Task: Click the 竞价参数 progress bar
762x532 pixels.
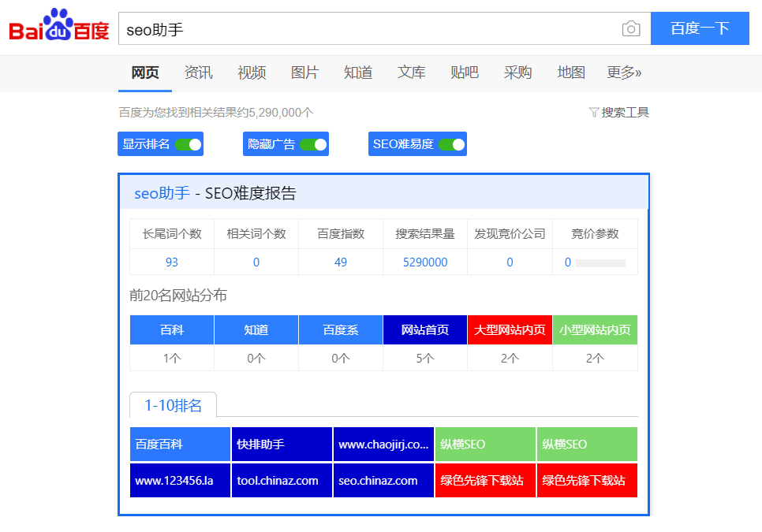Action: [x=600, y=263]
